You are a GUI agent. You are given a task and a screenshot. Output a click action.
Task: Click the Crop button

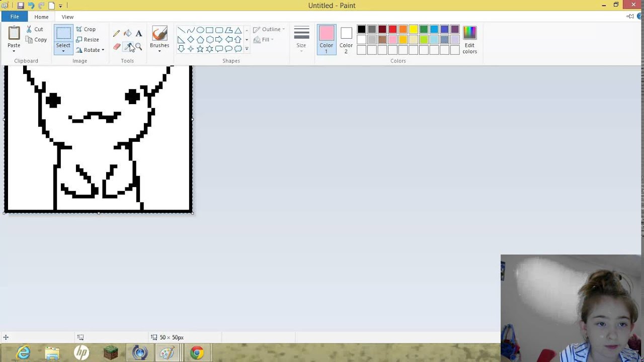86,29
